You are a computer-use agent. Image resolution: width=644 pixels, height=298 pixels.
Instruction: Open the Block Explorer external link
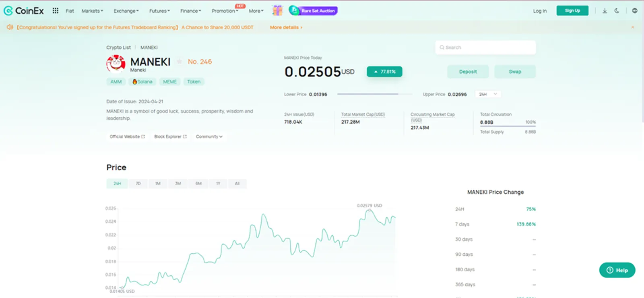[171, 137]
